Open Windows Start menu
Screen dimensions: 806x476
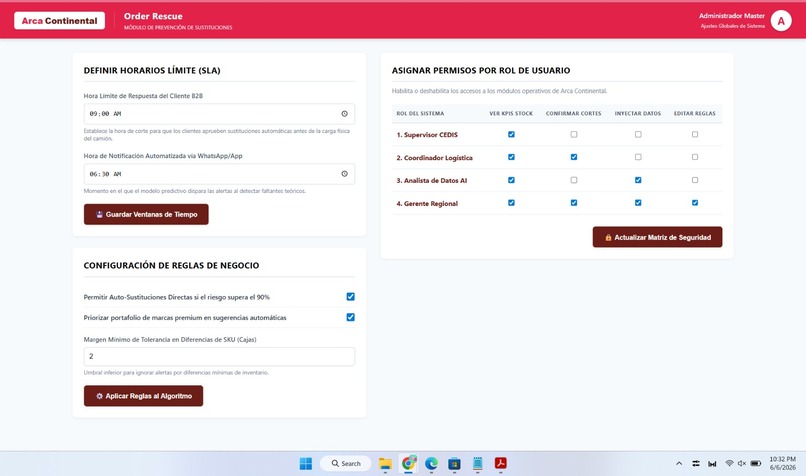[306, 464]
